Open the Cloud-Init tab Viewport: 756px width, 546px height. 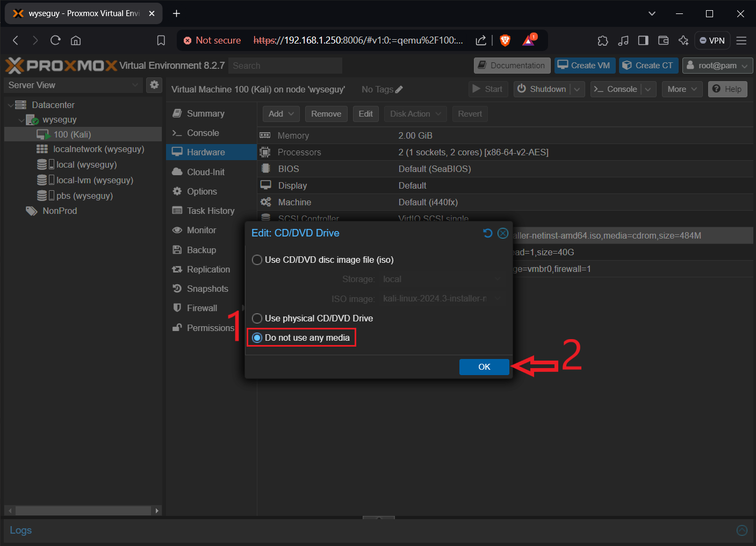coord(211,172)
